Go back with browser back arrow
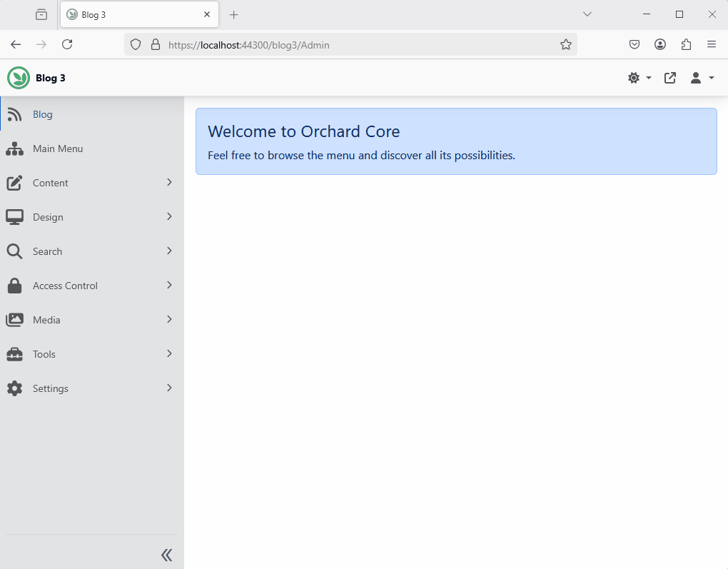Viewport: 728px width, 569px height. pyautogui.click(x=16, y=44)
